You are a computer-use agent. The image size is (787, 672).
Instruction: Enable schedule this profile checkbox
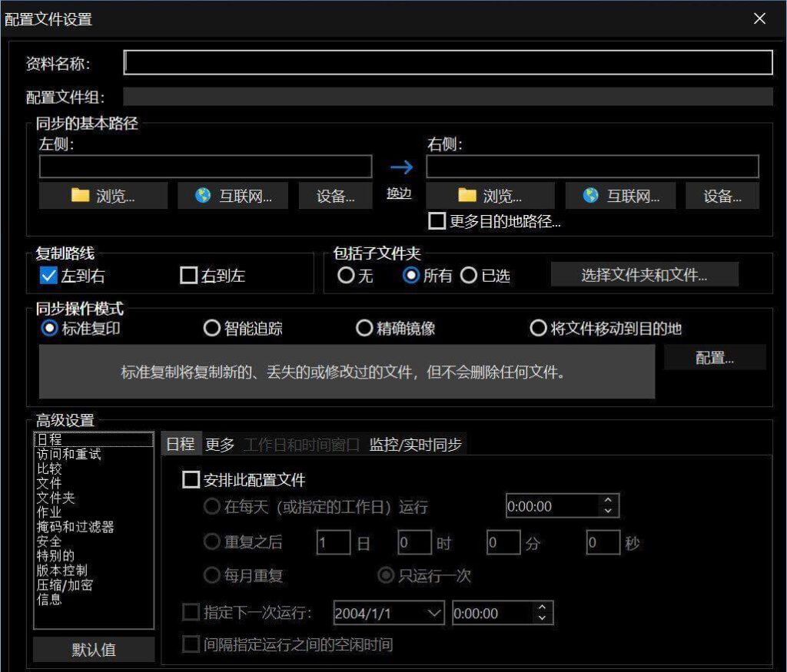coord(191,479)
